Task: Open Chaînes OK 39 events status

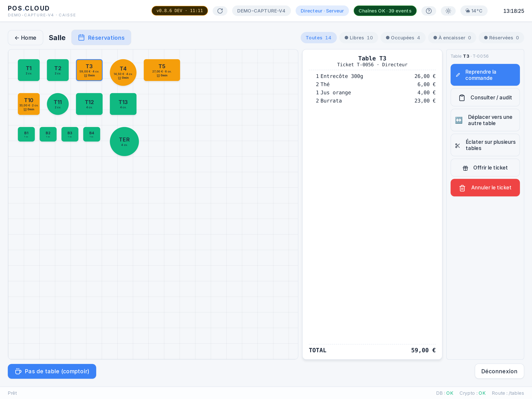Action: (385, 11)
